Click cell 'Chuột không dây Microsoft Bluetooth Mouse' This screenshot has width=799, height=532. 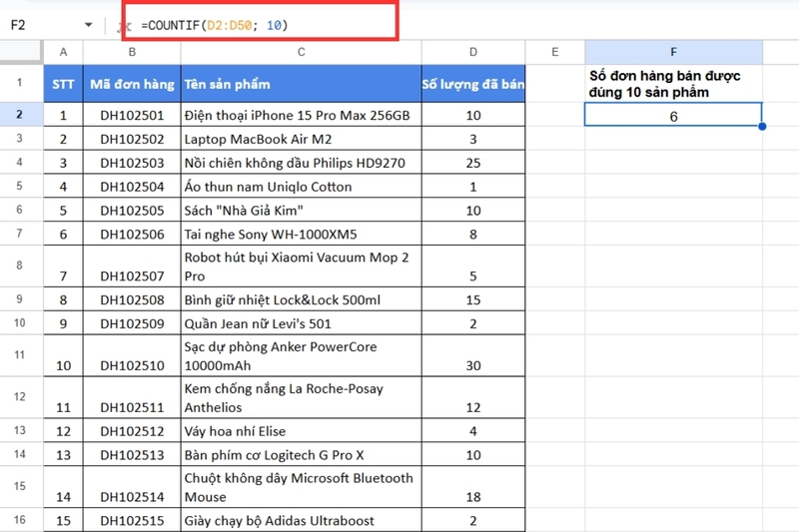point(302,487)
